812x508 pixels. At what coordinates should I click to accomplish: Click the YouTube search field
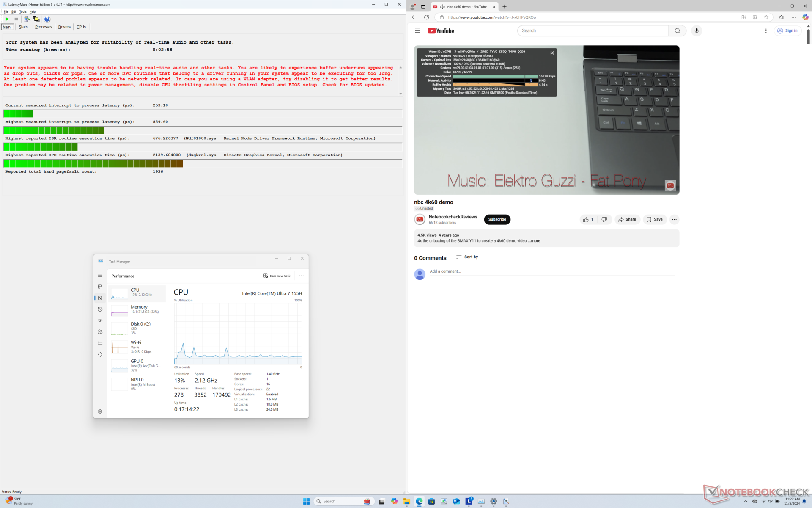(x=593, y=31)
